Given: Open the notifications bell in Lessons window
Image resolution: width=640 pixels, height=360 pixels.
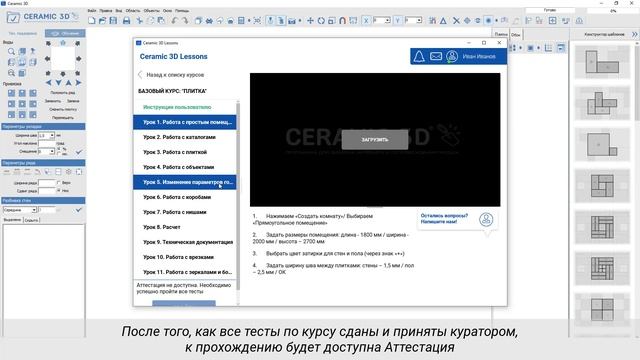Looking at the screenshot, I should click(x=419, y=56).
